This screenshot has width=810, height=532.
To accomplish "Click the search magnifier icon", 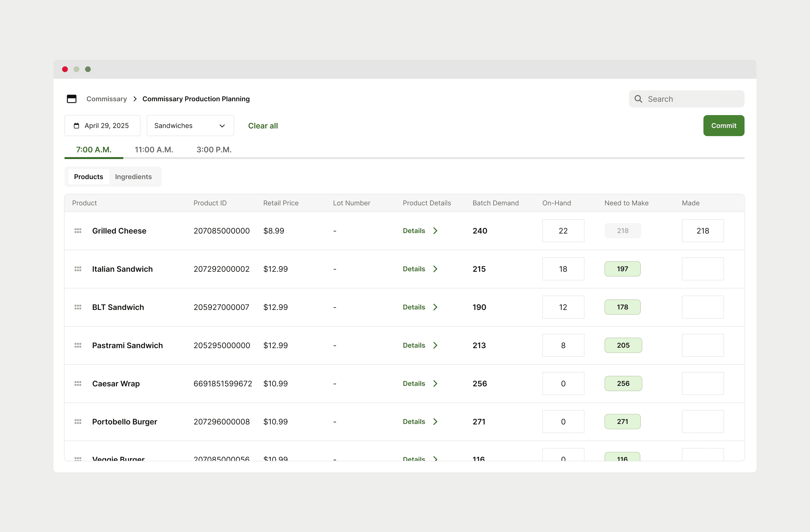I will coord(638,99).
